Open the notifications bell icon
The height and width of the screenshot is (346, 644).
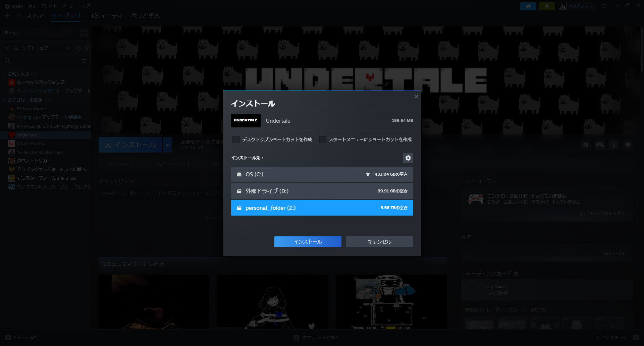(x=547, y=6)
